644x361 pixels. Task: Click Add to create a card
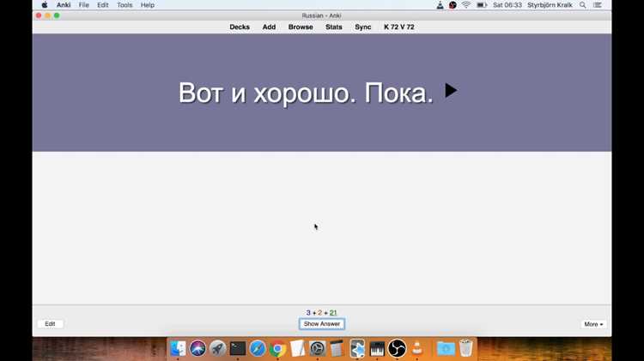point(269,27)
